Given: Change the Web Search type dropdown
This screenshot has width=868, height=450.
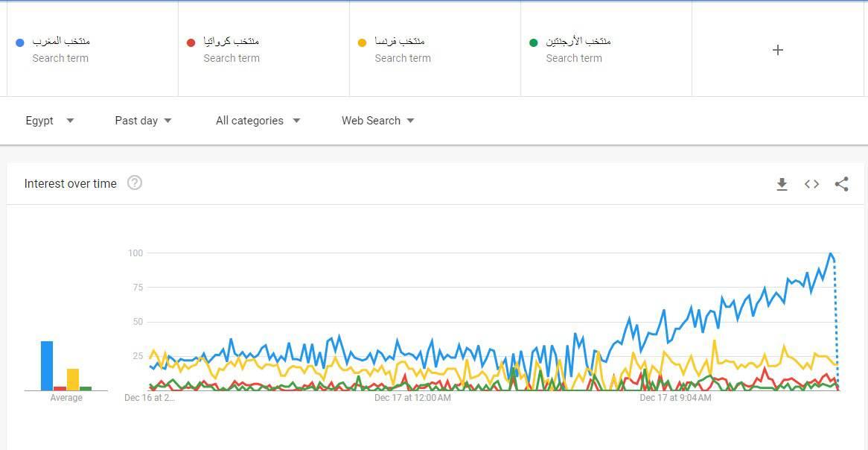Looking at the screenshot, I should 377,121.
